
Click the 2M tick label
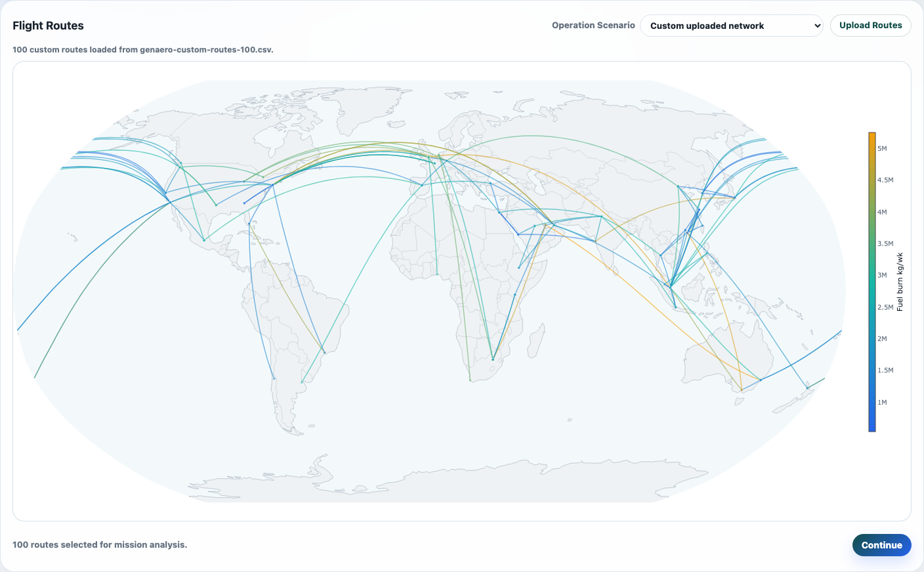click(882, 338)
